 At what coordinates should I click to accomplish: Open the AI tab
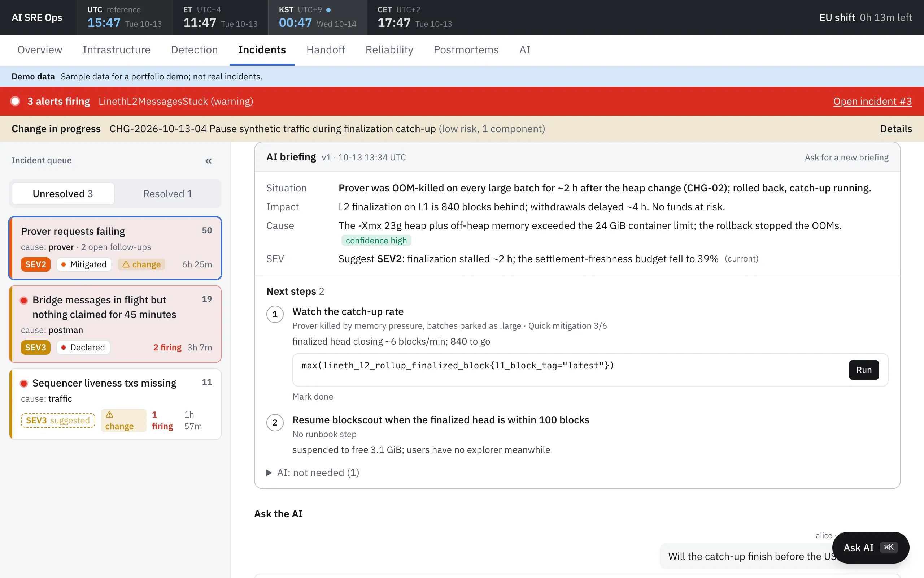[x=524, y=50]
